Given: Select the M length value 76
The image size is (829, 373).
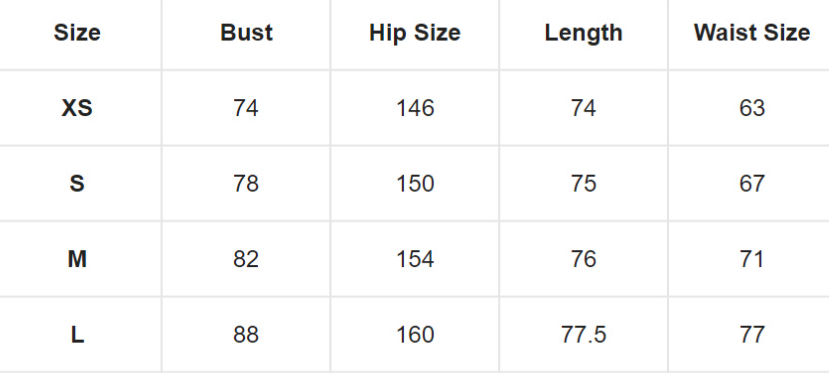Looking at the screenshot, I should [x=584, y=259].
